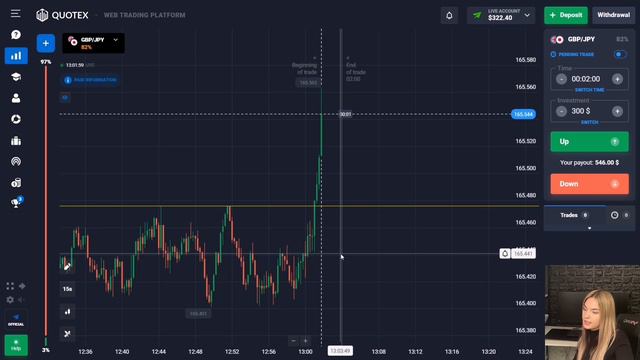Decrease trade time with minus
This screenshot has height=360, width=640.
click(561, 79)
